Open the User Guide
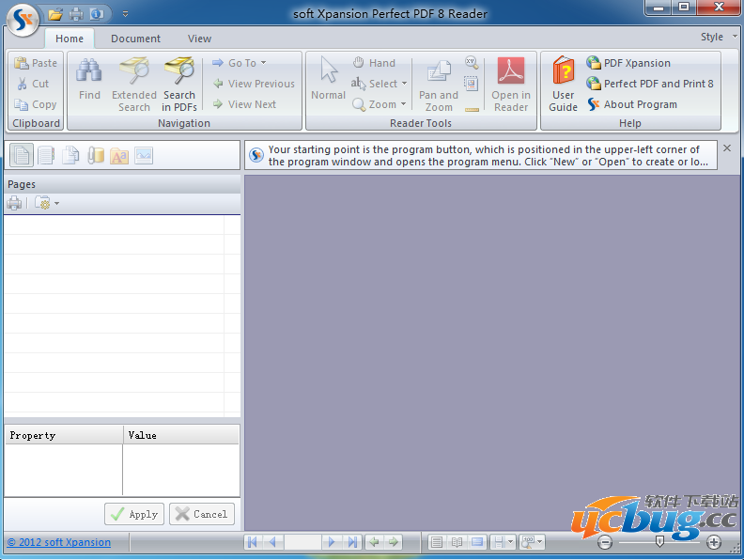The image size is (744, 560). (564, 85)
